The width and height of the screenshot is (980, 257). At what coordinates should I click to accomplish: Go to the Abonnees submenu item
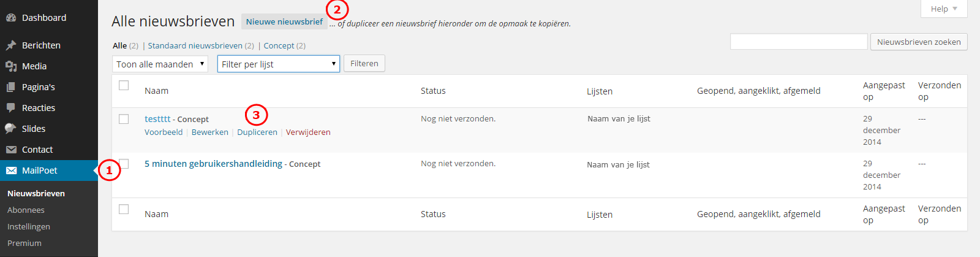(26, 210)
